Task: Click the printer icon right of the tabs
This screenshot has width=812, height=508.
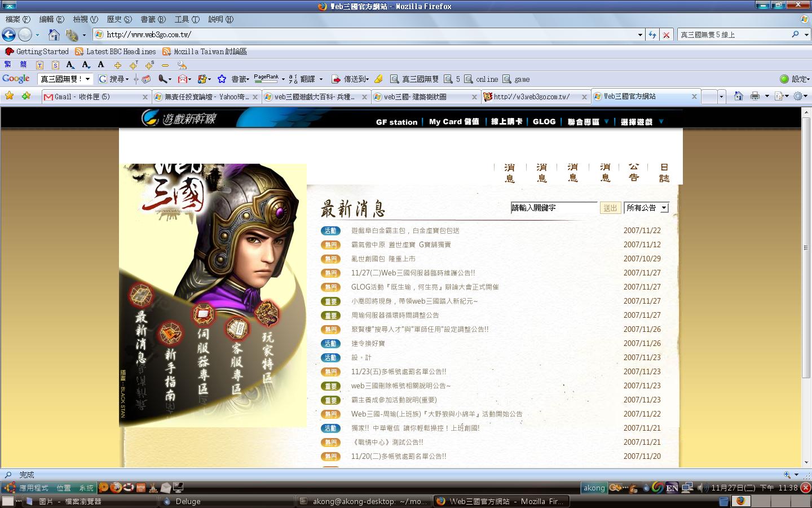Action: [755, 96]
